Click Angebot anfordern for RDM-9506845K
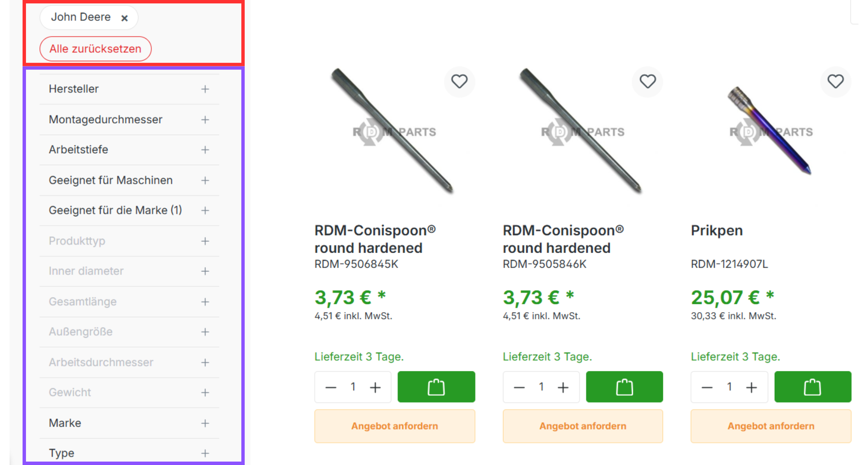Screen dimensions: 868x465 pyautogui.click(x=394, y=426)
